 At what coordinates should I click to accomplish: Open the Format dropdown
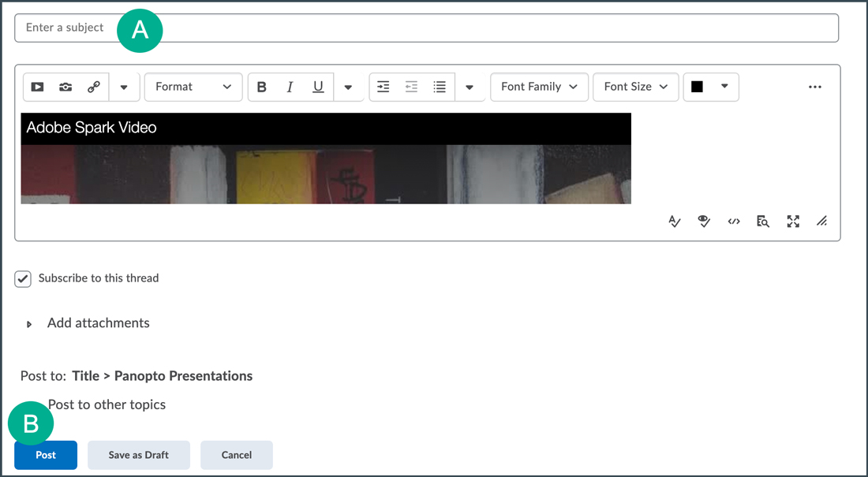click(x=193, y=87)
